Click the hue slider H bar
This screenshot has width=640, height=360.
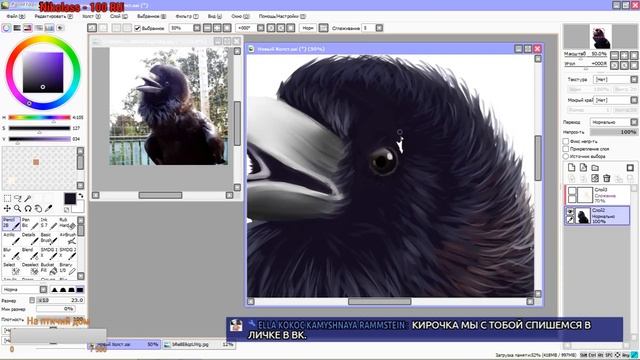tap(39, 118)
